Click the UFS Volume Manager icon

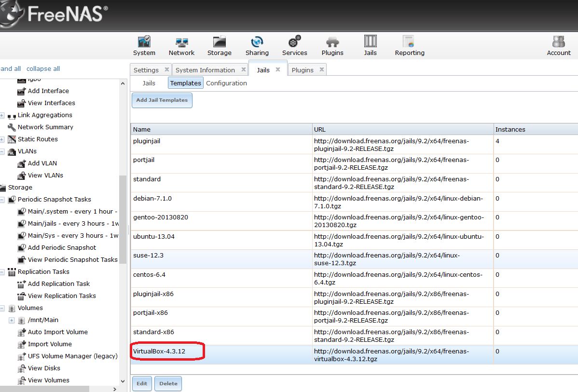(22, 356)
